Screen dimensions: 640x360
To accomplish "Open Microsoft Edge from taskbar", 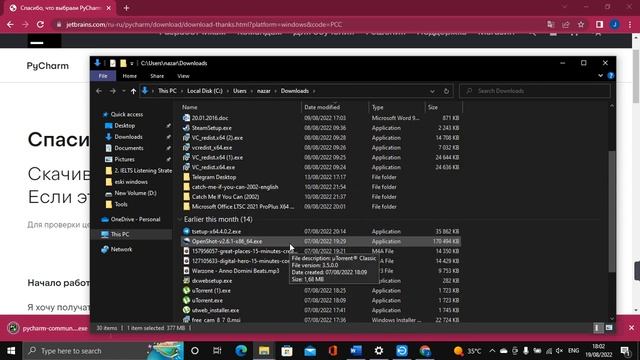I will (241, 351).
